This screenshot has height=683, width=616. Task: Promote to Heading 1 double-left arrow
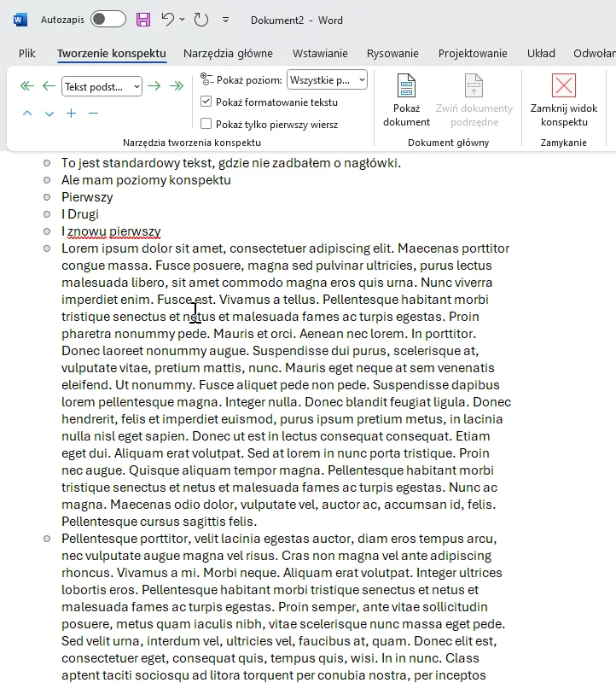tap(26, 86)
